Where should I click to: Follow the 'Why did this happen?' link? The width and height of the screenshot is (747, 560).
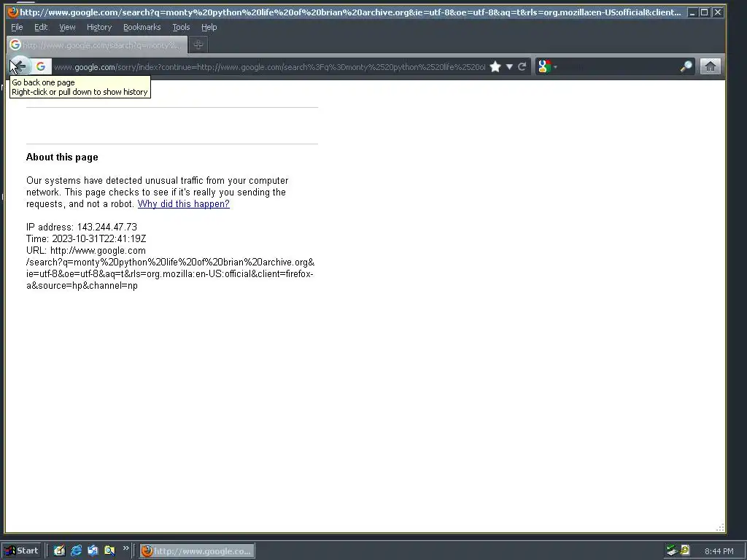coord(183,204)
